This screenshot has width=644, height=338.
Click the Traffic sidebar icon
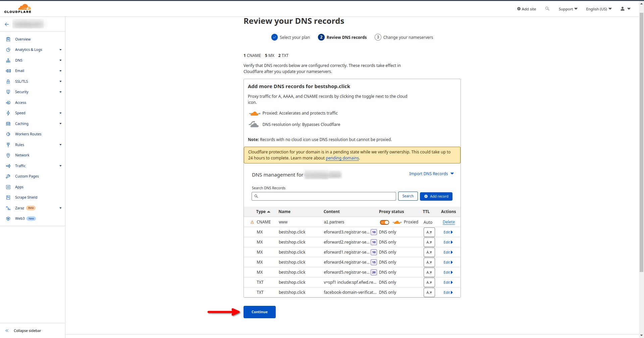click(8, 166)
